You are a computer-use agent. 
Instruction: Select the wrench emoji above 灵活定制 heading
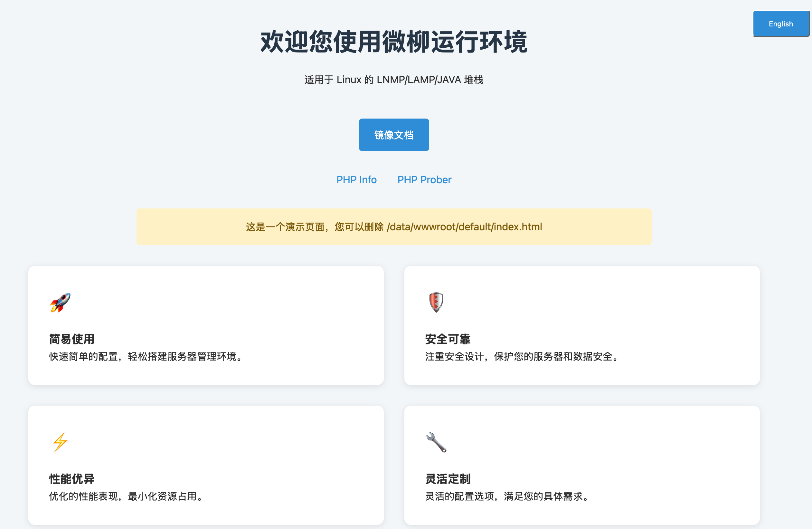[437, 441]
